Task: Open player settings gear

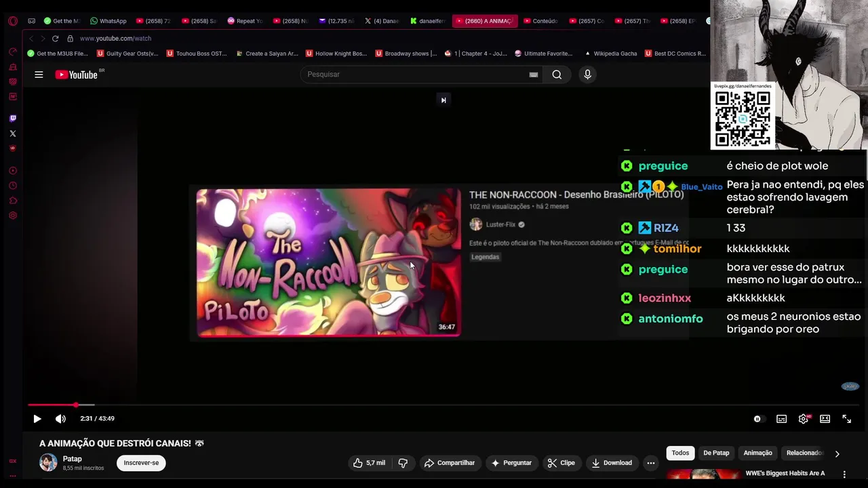Action: [804, 419]
